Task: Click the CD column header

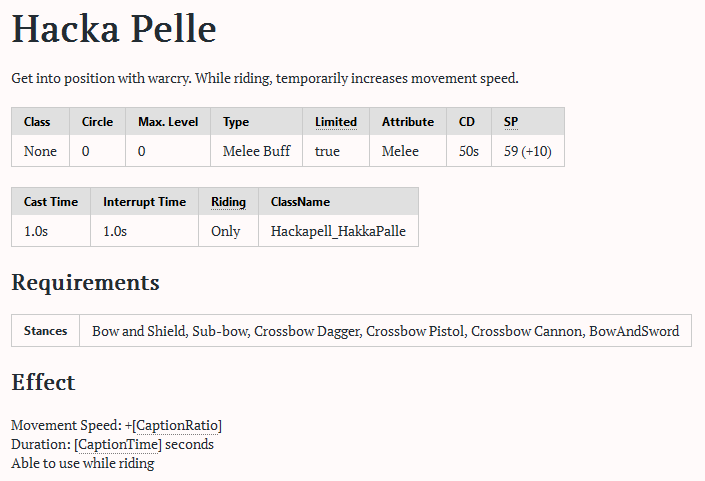Action: (467, 122)
